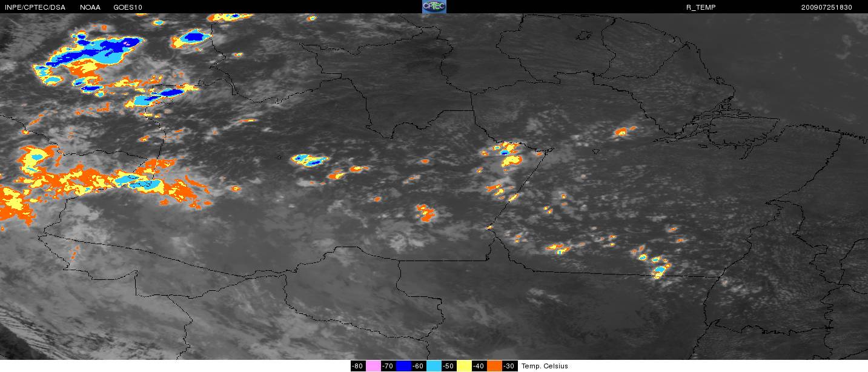
Task: Click the -60 legend value
Action: pos(418,366)
